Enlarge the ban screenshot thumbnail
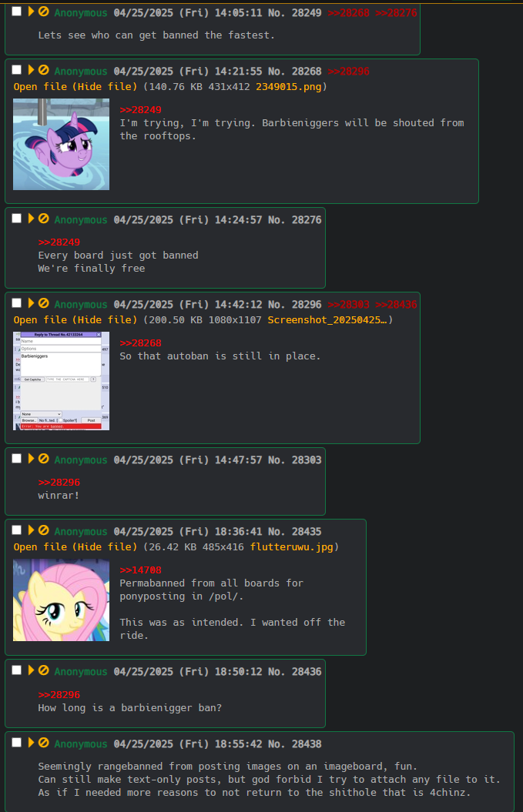523x812 pixels. coord(61,381)
